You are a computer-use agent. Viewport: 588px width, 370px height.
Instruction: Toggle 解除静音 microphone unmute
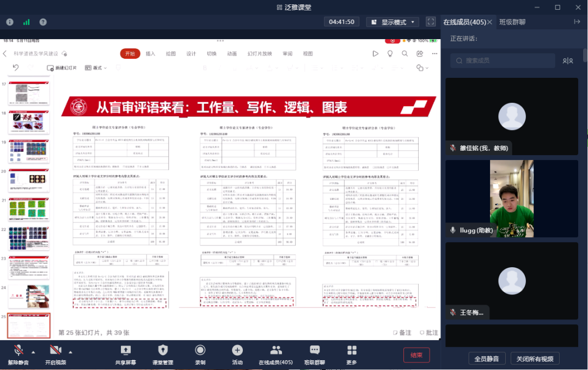pyautogui.click(x=18, y=350)
